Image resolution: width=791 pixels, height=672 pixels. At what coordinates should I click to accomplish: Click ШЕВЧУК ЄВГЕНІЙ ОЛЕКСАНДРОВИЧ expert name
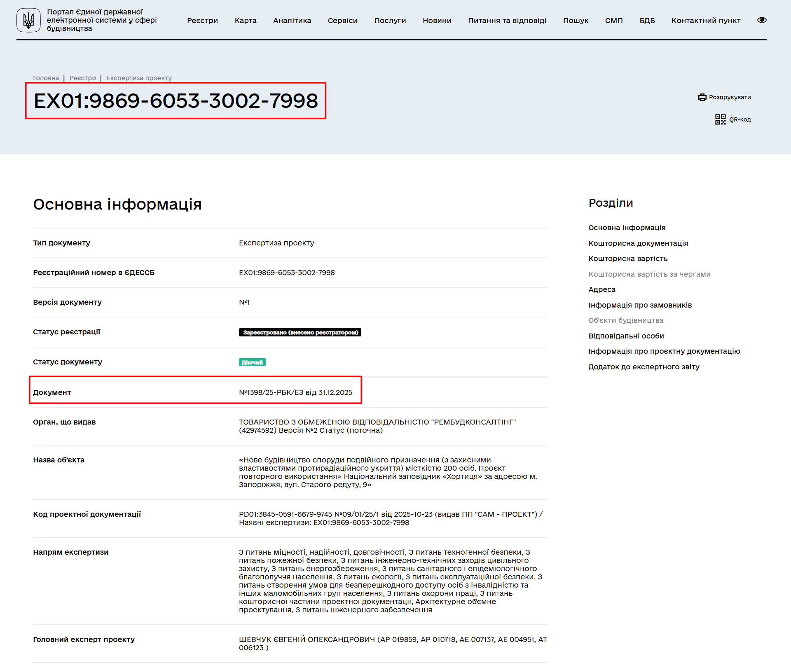[x=307, y=639]
